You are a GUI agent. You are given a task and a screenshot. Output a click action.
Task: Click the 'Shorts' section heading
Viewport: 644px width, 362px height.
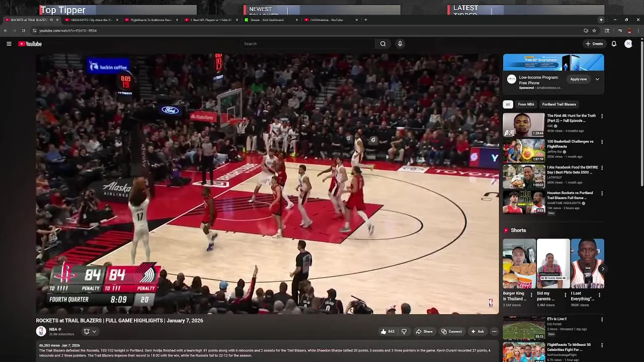[518, 230]
